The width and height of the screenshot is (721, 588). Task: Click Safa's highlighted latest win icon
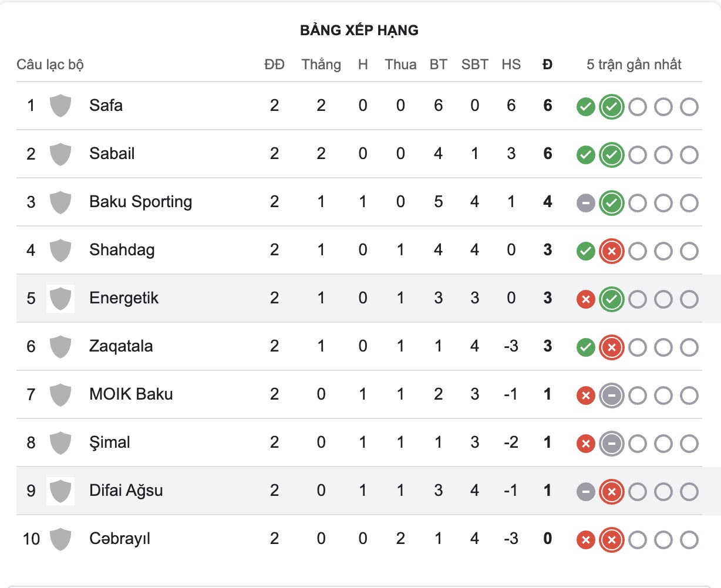[611, 107]
